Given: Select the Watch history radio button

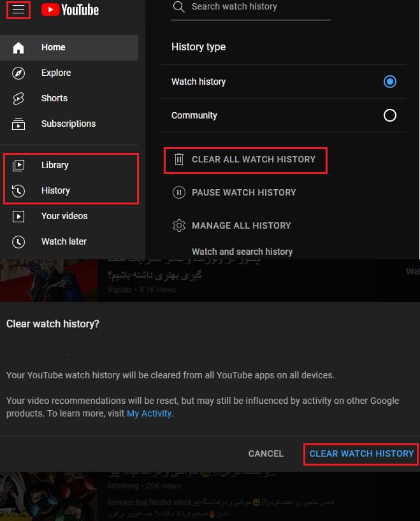Looking at the screenshot, I should click(x=390, y=82).
